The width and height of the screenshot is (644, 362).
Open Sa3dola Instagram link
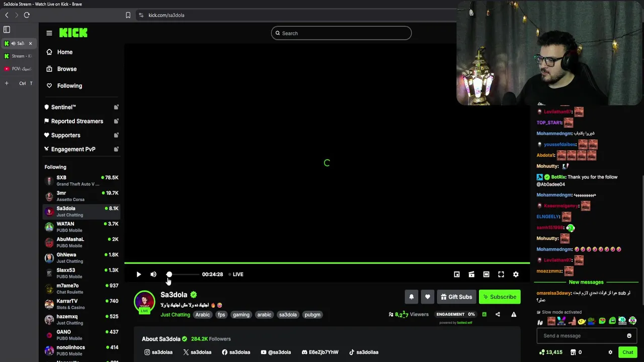[x=158, y=352]
